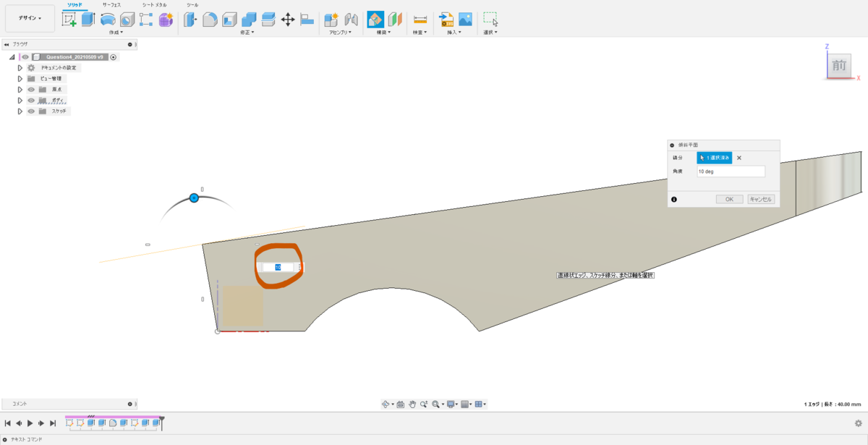
Task: Switch to the ツール tab
Action: coord(192,4)
